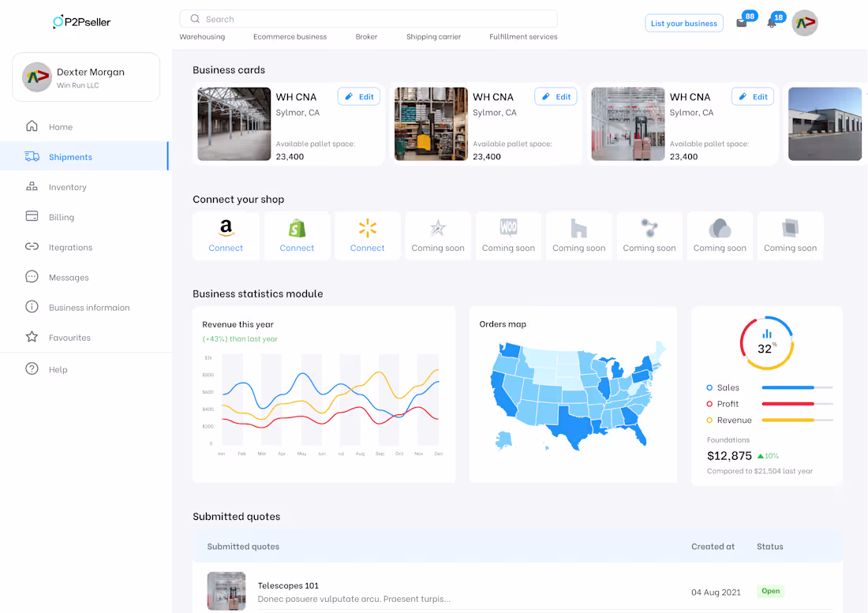Click the notification bell with 18 alerts

tap(769, 23)
